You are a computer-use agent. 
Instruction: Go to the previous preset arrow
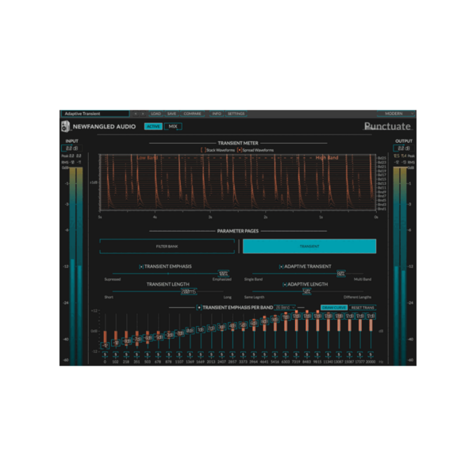point(136,113)
